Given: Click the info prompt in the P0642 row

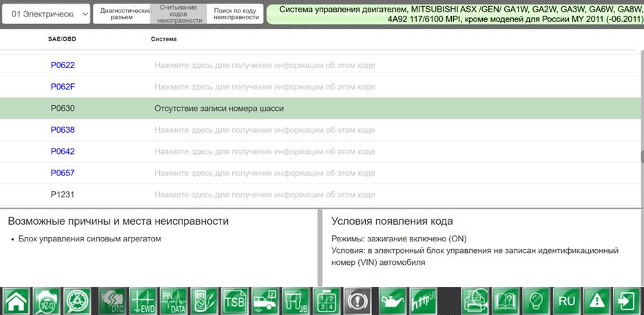Looking at the screenshot, I should tap(264, 151).
